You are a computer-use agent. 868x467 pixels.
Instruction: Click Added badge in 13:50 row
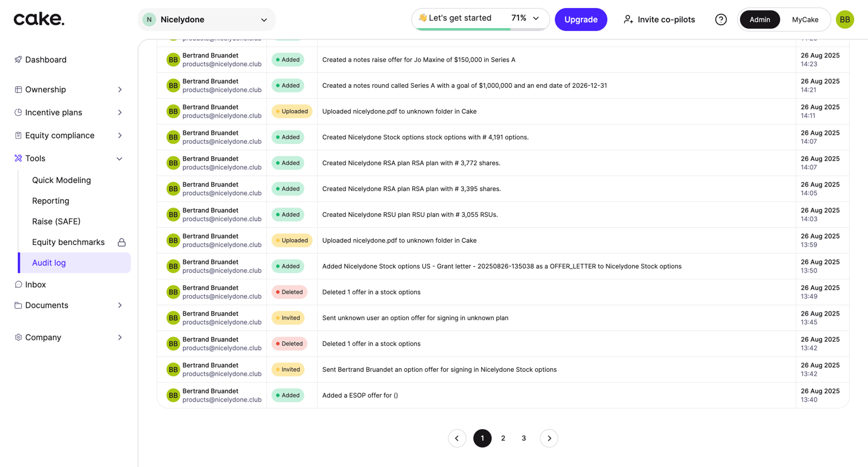coord(288,266)
